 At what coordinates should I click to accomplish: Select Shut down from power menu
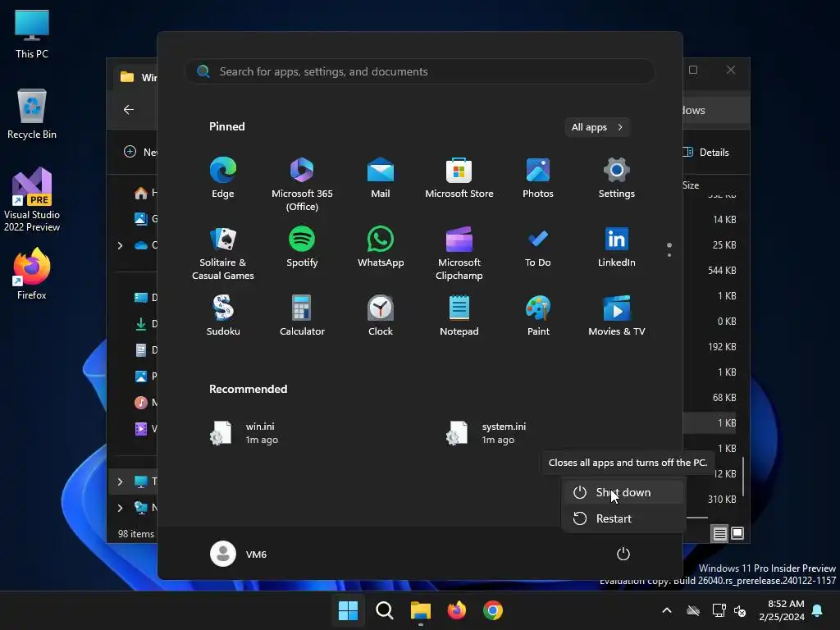point(623,492)
